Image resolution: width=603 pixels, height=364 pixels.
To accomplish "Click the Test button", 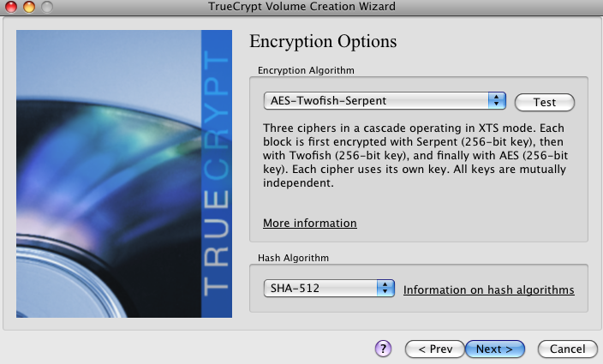I will pyautogui.click(x=545, y=102).
